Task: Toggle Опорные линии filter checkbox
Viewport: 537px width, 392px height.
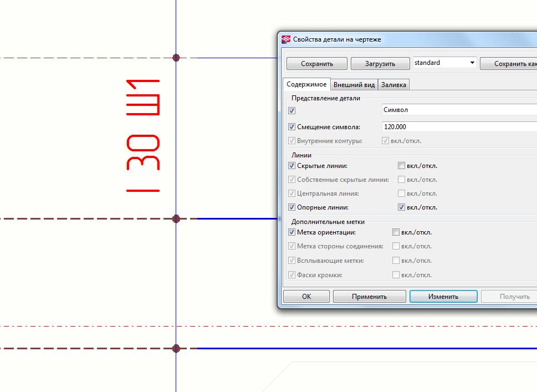Action: click(x=292, y=207)
